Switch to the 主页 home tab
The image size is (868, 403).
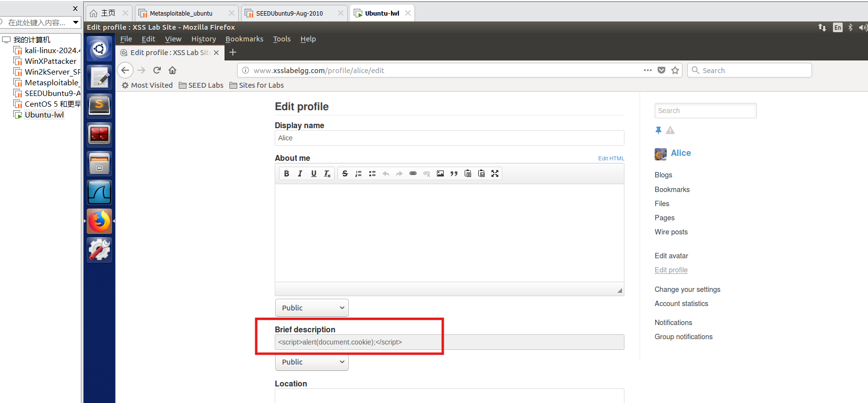[108, 13]
